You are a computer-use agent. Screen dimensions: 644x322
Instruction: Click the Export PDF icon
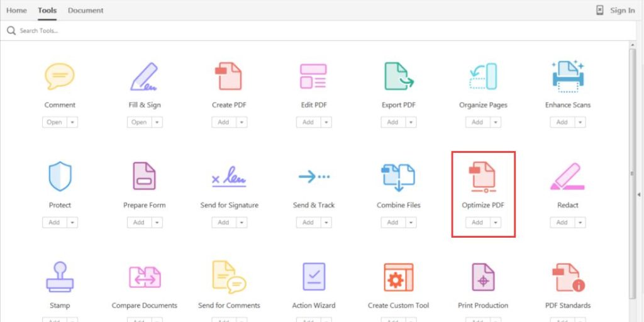point(399,77)
